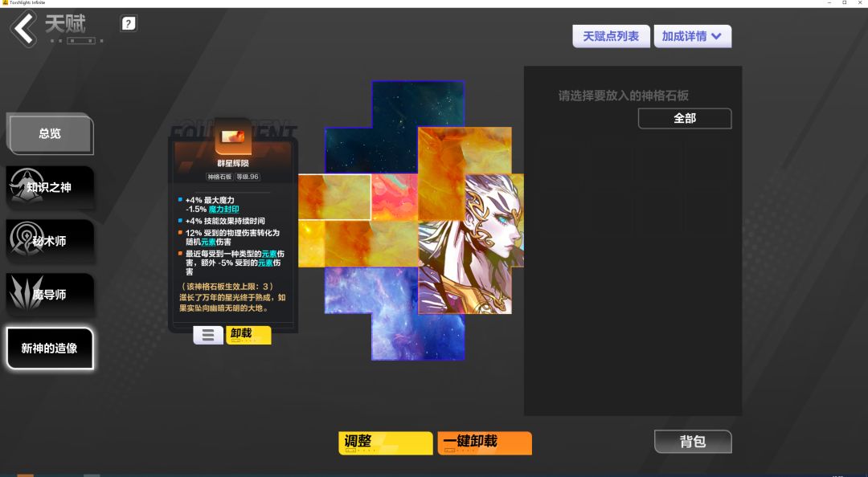Select the 总览 overview tab

pyautogui.click(x=50, y=133)
